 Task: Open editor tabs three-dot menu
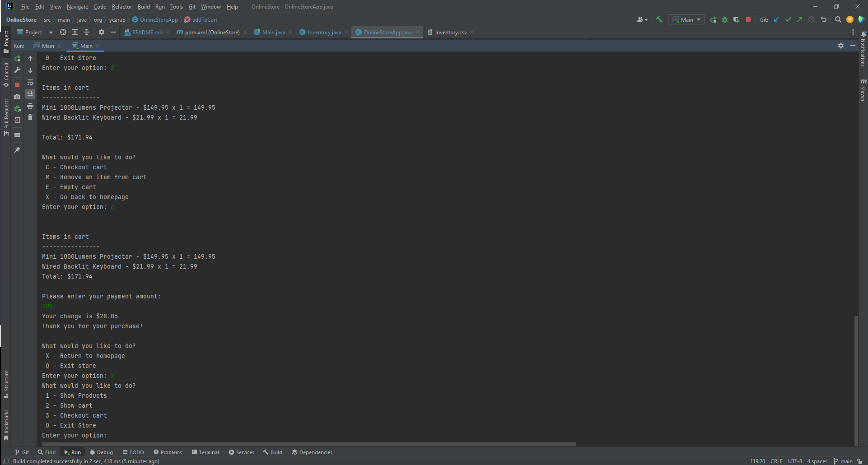click(x=853, y=32)
